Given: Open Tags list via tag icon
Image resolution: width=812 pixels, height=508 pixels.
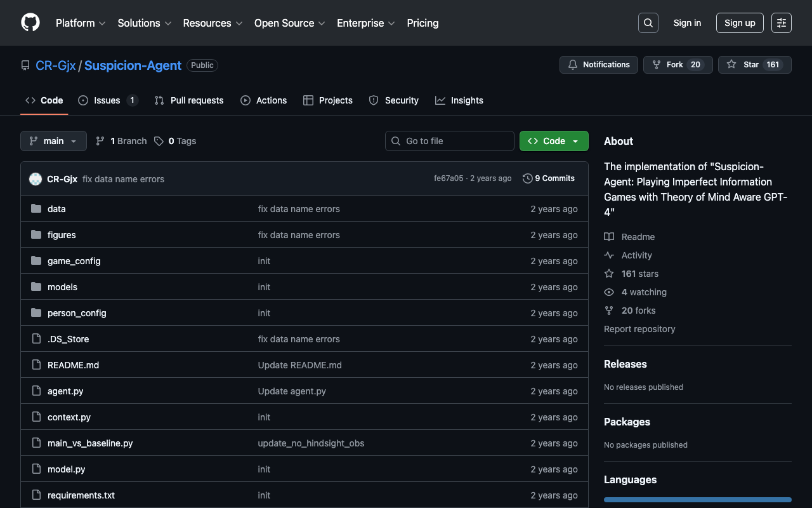Looking at the screenshot, I should 159,141.
